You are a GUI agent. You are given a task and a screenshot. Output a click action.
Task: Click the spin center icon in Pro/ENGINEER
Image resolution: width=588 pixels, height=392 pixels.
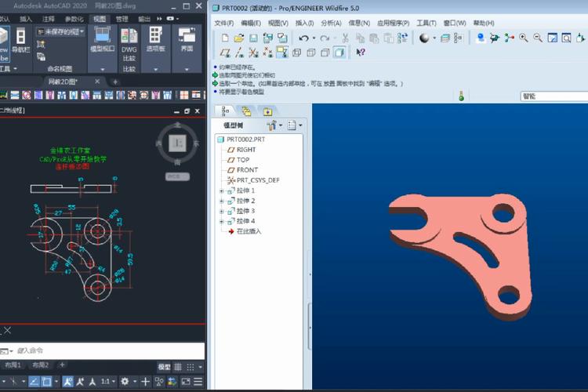pos(510,38)
